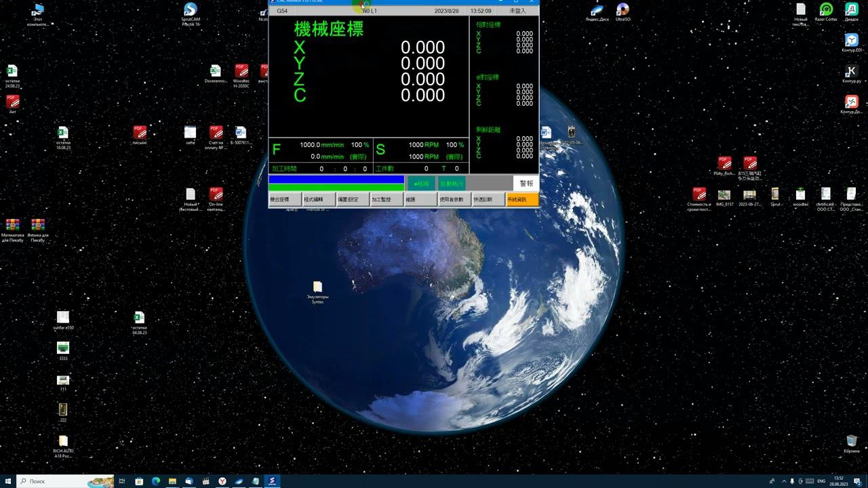Open the Эмуляторы Syntec folder icon
This screenshot has height=488, width=868.
[x=317, y=292]
